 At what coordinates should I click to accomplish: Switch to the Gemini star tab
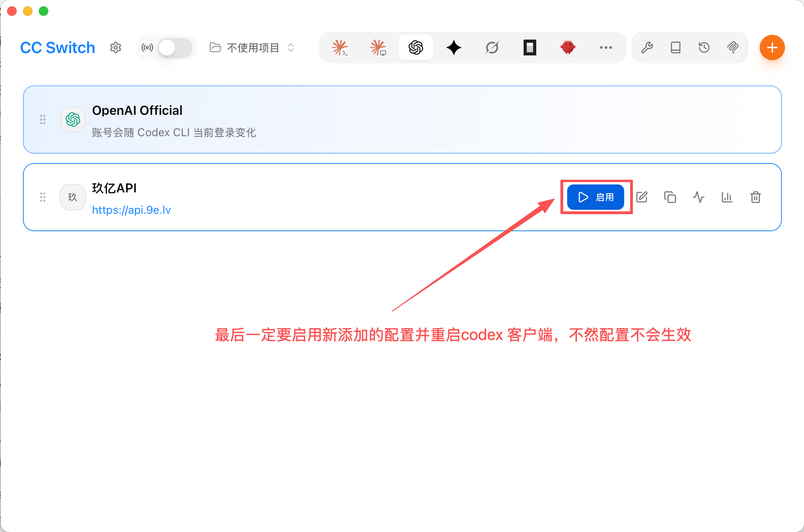[454, 47]
